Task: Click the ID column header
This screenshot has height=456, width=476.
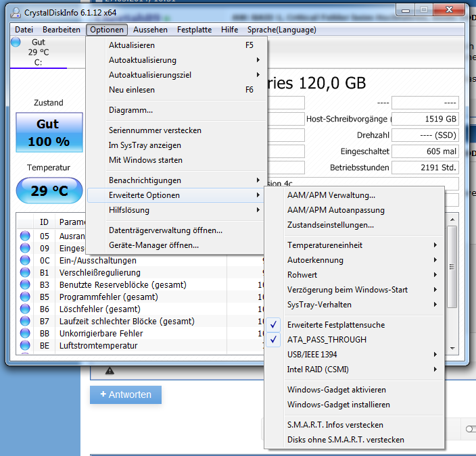Action: [x=44, y=222]
